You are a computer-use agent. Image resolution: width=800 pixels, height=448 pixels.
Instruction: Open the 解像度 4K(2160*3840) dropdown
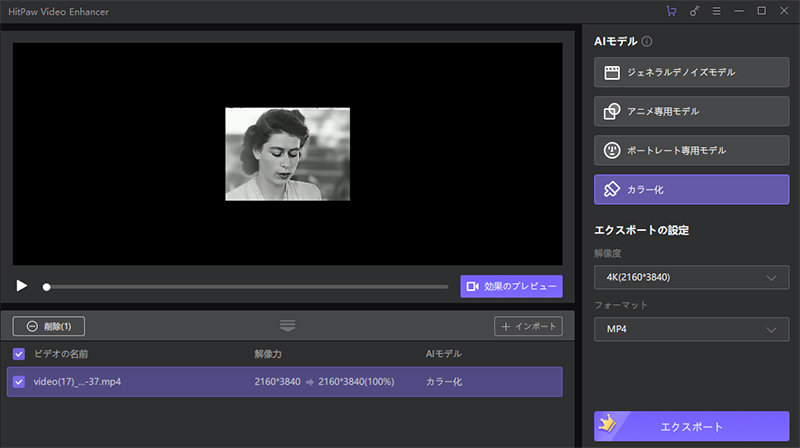click(x=691, y=278)
